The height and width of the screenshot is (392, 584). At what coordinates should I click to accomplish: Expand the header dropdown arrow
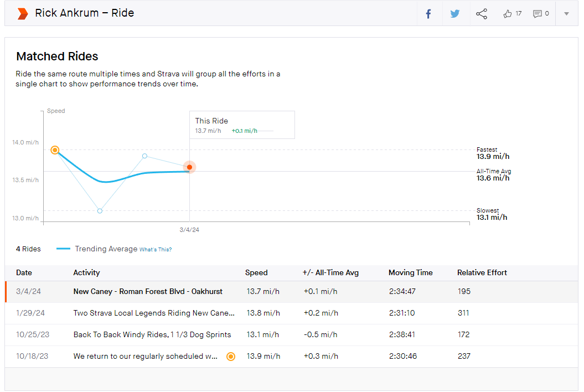[x=566, y=14]
